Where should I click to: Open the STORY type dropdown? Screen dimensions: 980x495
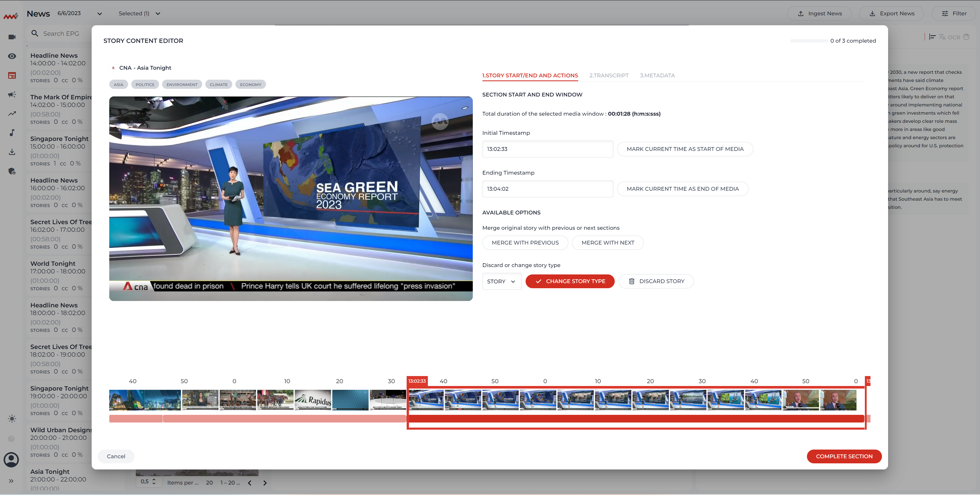[x=501, y=282]
